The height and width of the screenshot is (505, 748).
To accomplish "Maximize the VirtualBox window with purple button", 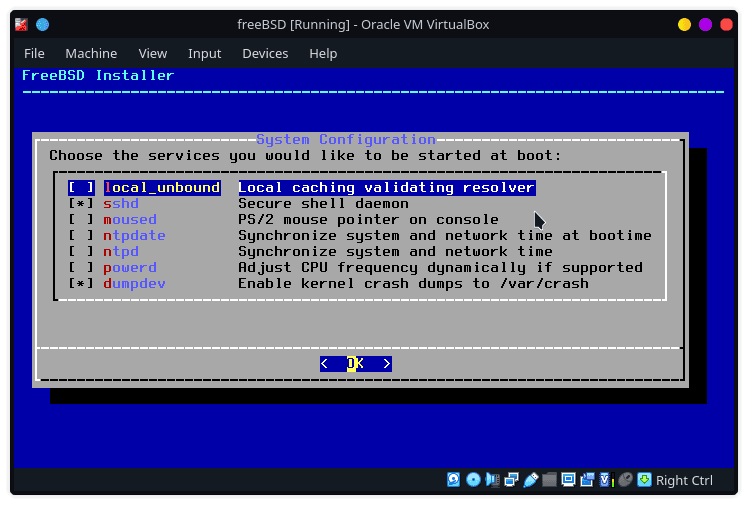I will [x=706, y=24].
